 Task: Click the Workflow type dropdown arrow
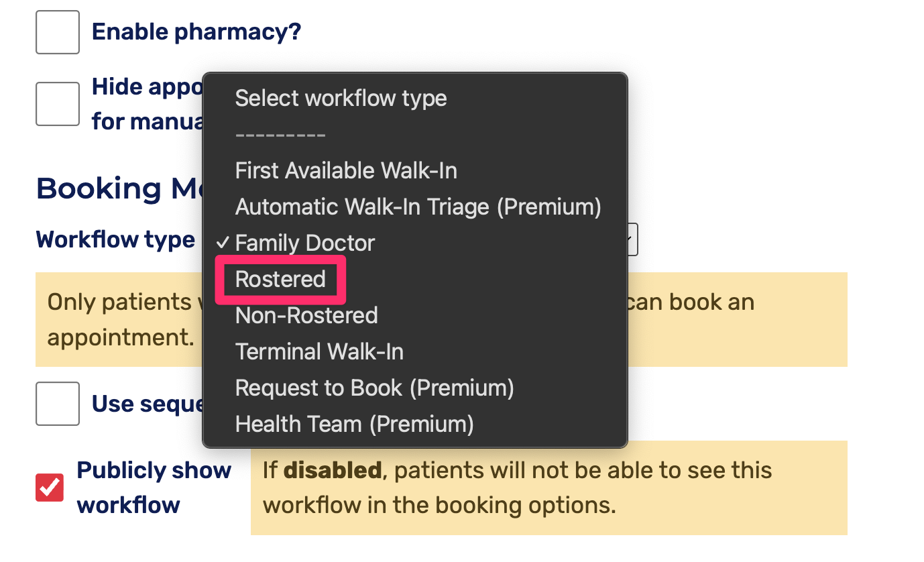(631, 239)
